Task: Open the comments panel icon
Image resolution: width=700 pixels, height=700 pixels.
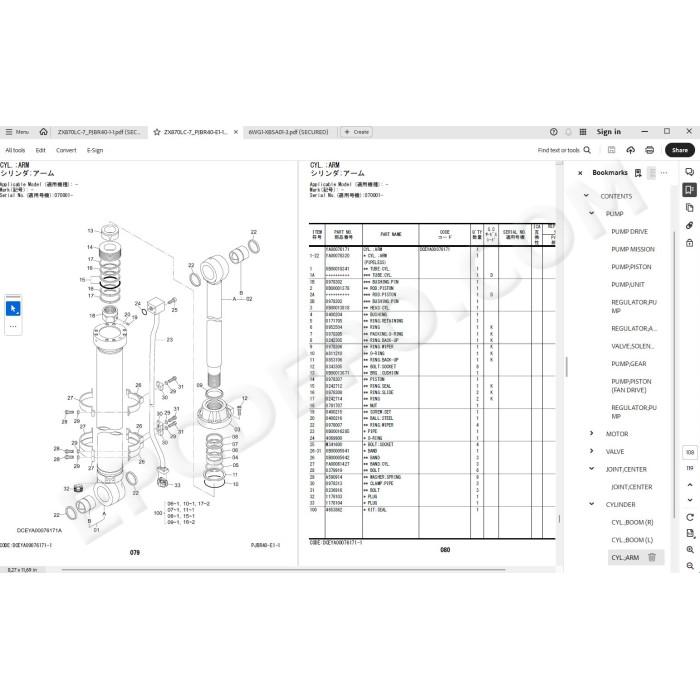Action: (689, 172)
